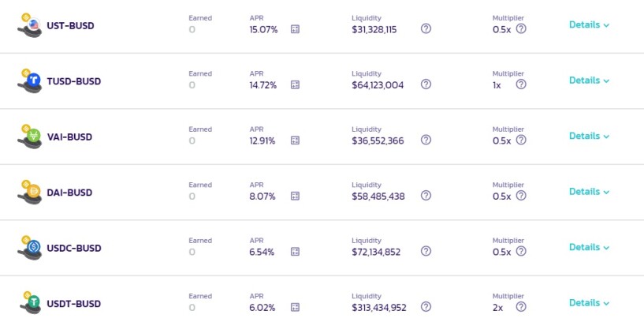Expand Details for DAI-BUSD farm
The image size is (644, 322).
coord(589,192)
